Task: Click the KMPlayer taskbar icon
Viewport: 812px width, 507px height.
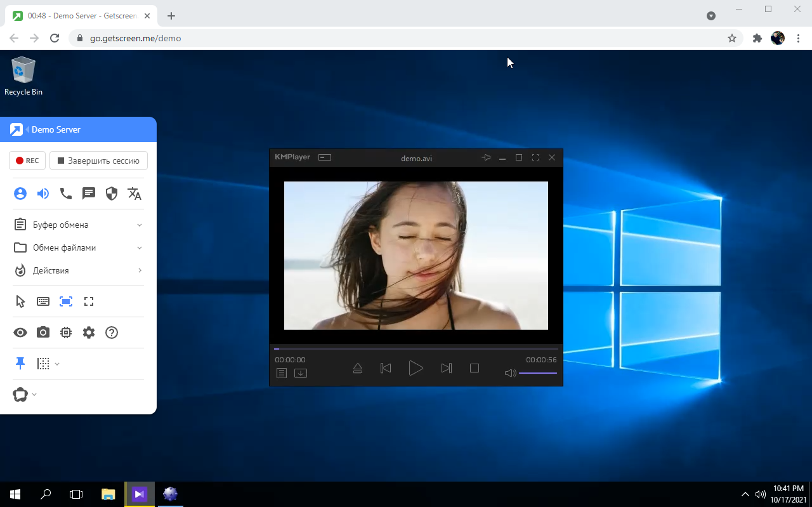Action: coord(140,494)
